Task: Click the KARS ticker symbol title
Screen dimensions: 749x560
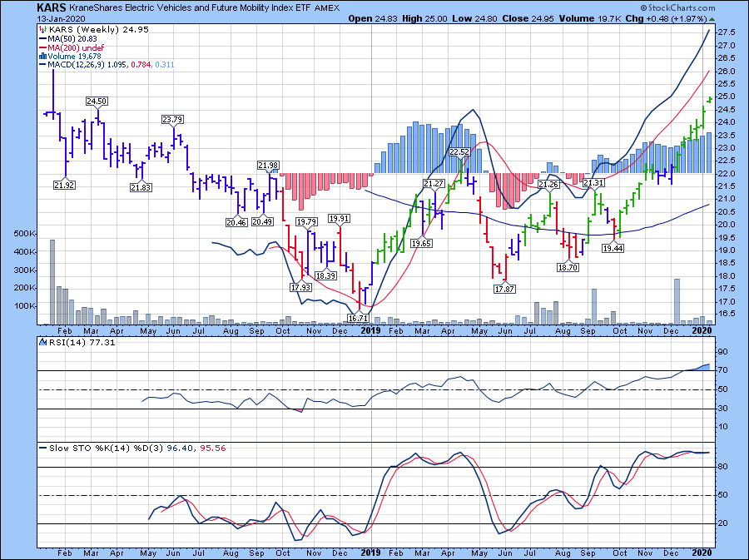Action: tap(50, 7)
